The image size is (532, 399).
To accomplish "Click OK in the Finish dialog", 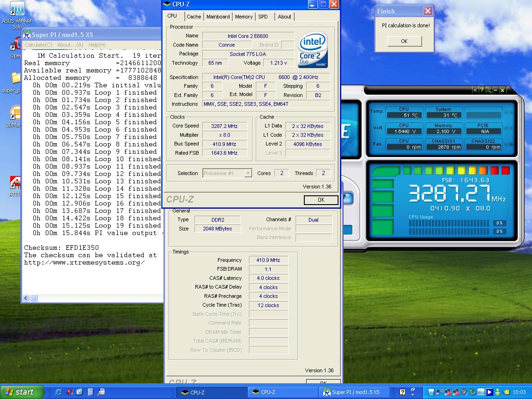I will coord(404,41).
